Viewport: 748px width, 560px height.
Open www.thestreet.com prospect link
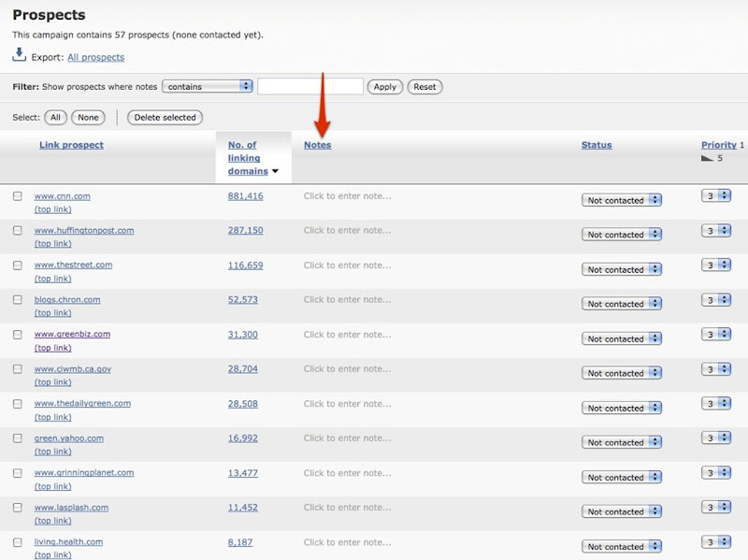click(73, 265)
